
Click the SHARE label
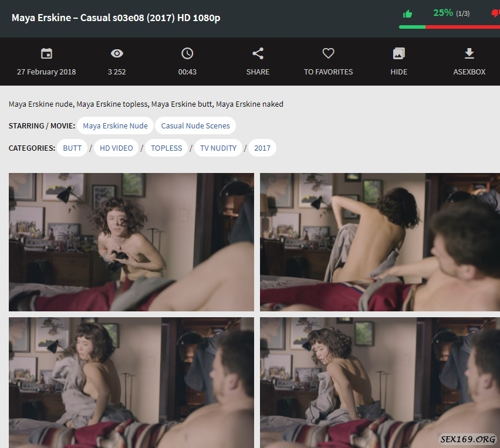click(x=258, y=72)
